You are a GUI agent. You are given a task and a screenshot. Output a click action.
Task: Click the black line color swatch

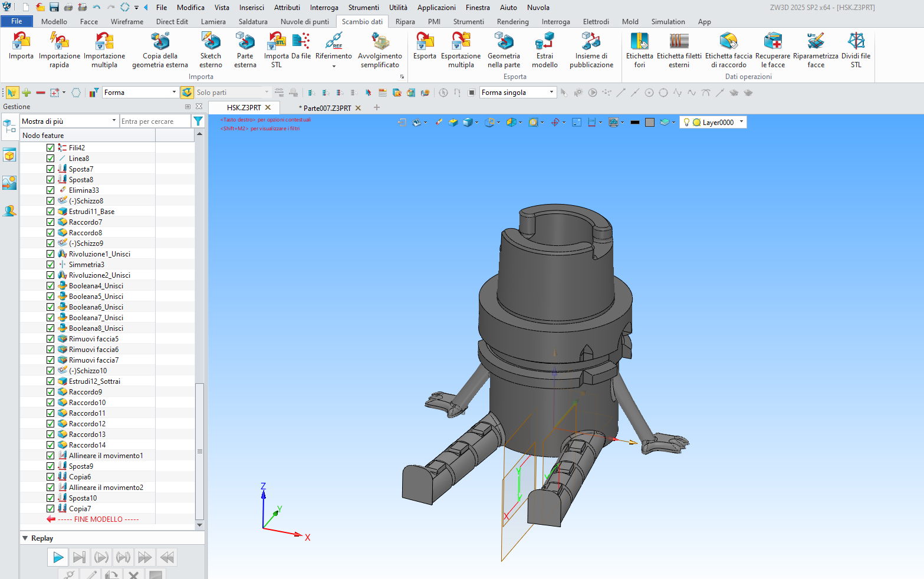coord(634,123)
